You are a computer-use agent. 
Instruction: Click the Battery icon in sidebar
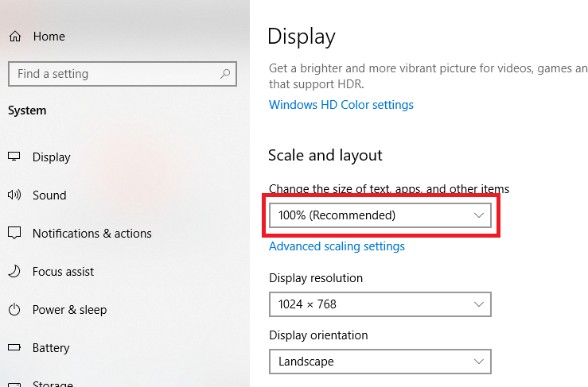click(x=14, y=347)
